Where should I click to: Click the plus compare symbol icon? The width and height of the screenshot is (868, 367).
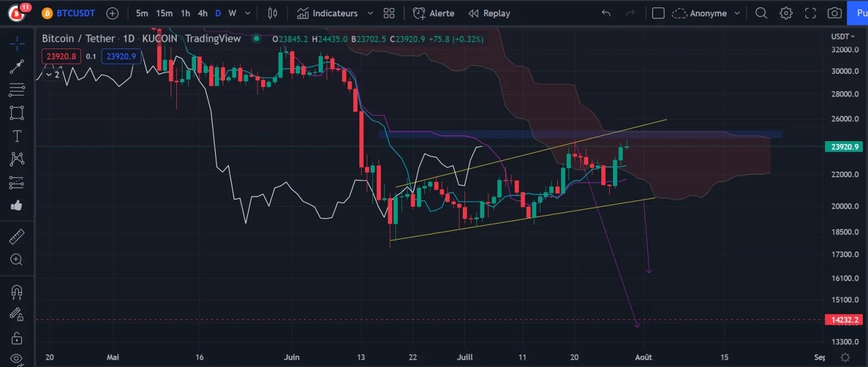[x=112, y=13]
